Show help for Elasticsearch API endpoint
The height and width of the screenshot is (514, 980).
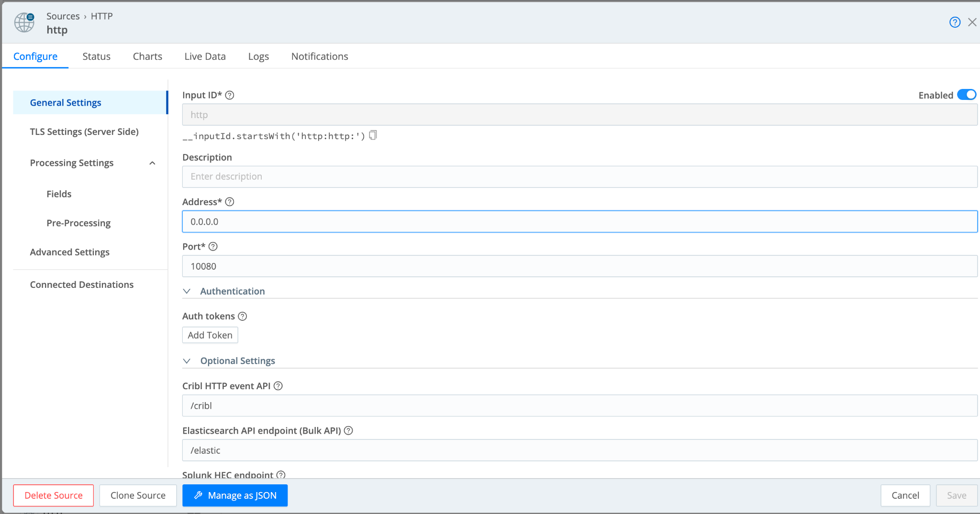348,431
